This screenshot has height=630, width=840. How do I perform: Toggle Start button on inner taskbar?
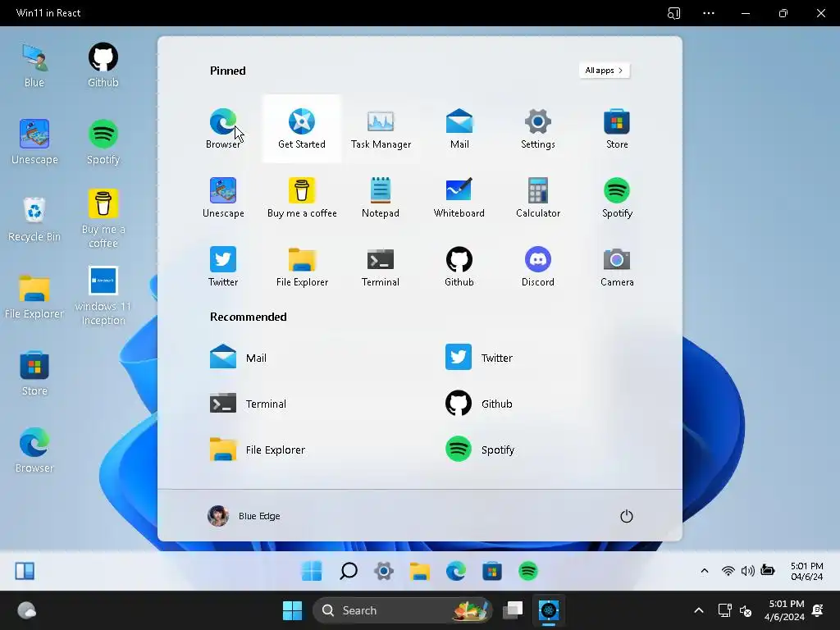click(312, 571)
